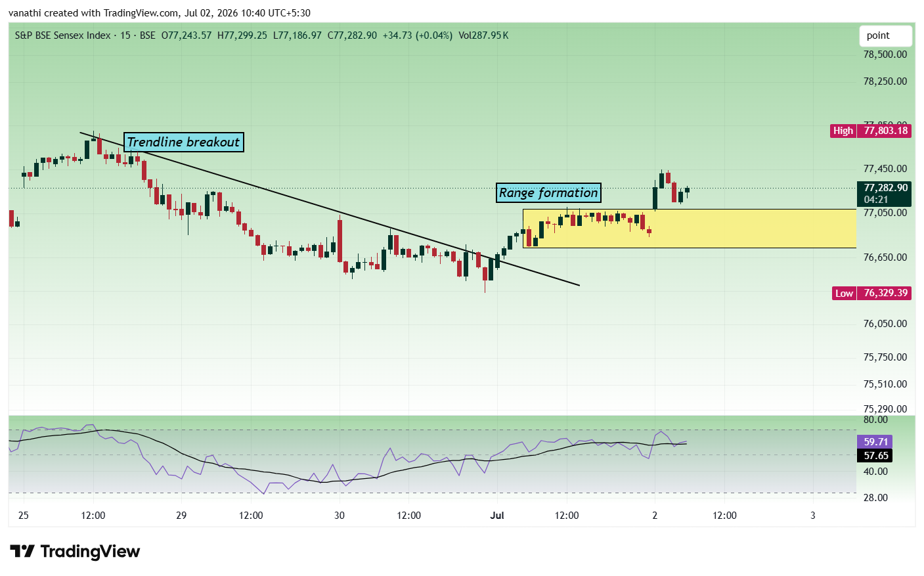
Task: Click the 77,450.00 price axis label
Action: [885, 169]
